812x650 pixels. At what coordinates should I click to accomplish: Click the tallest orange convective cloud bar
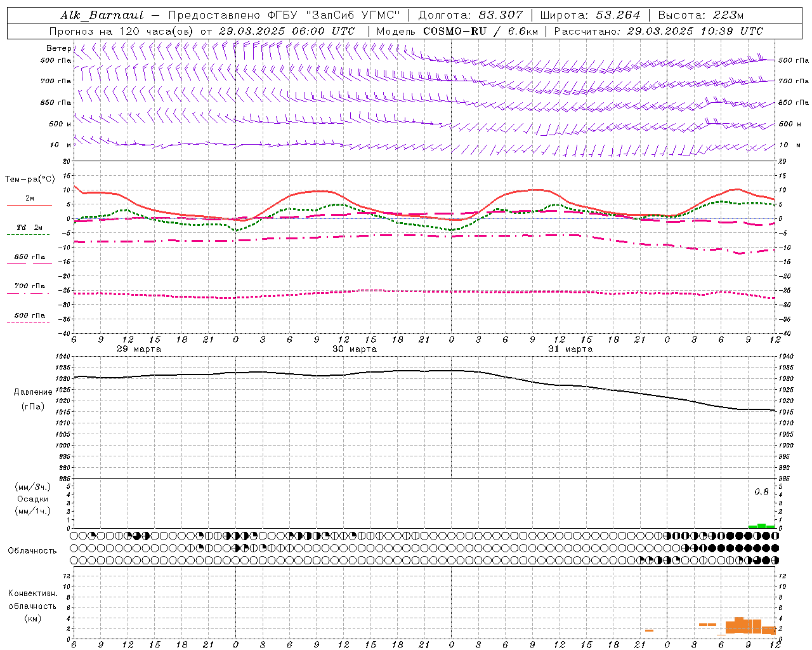pyautogui.click(x=739, y=625)
